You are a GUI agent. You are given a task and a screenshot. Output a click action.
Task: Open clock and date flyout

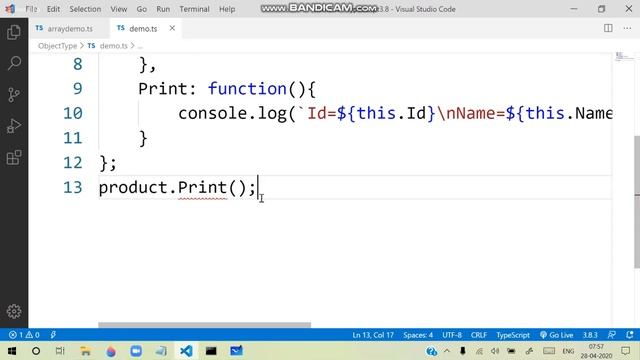pyautogui.click(x=596, y=351)
